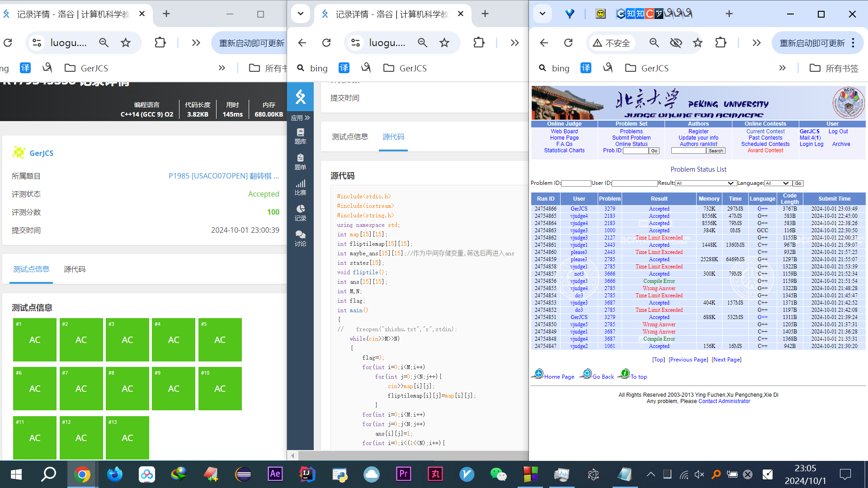Bookmark the POJ page with star icon
868x488 pixels.
tap(698, 43)
